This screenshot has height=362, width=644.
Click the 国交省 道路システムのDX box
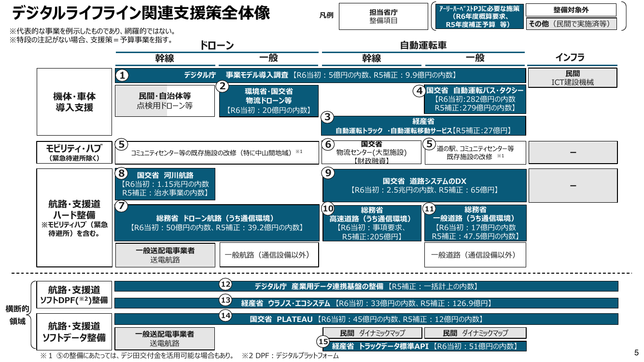click(x=423, y=185)
